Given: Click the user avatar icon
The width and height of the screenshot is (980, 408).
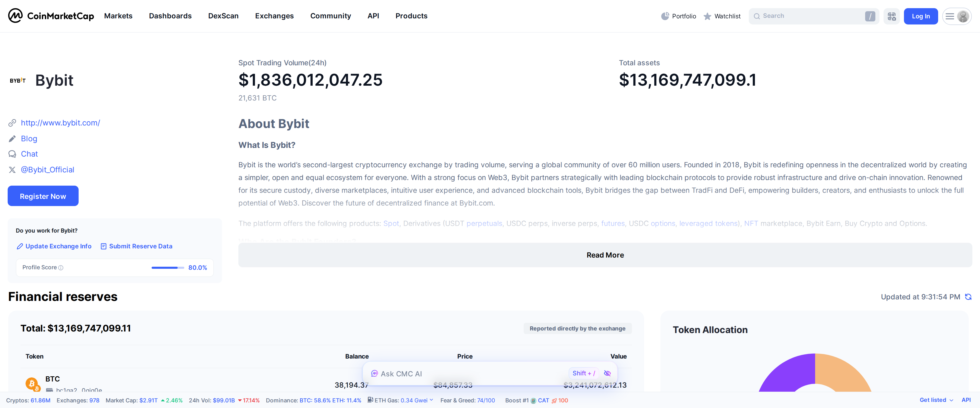Looking at the screenshot, I should [963, 16].
